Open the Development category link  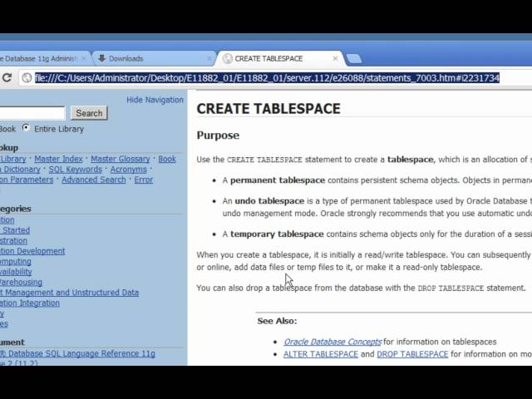[32, 251]
